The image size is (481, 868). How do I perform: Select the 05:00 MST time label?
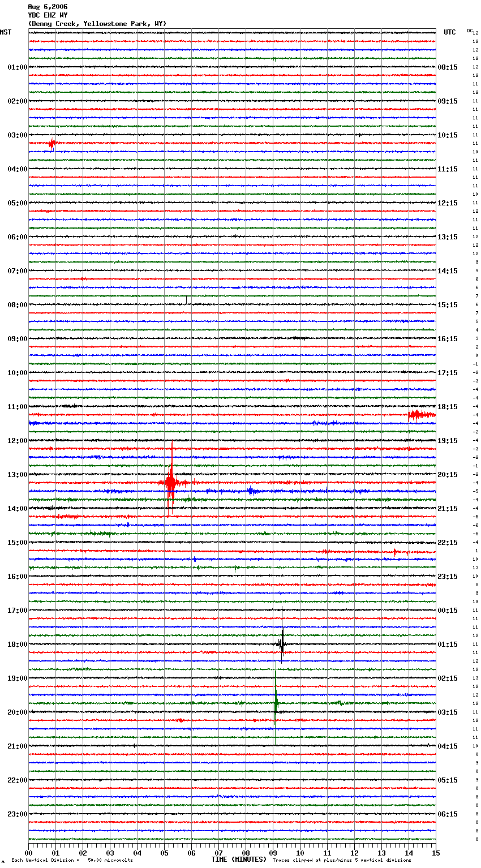(18, 203)
